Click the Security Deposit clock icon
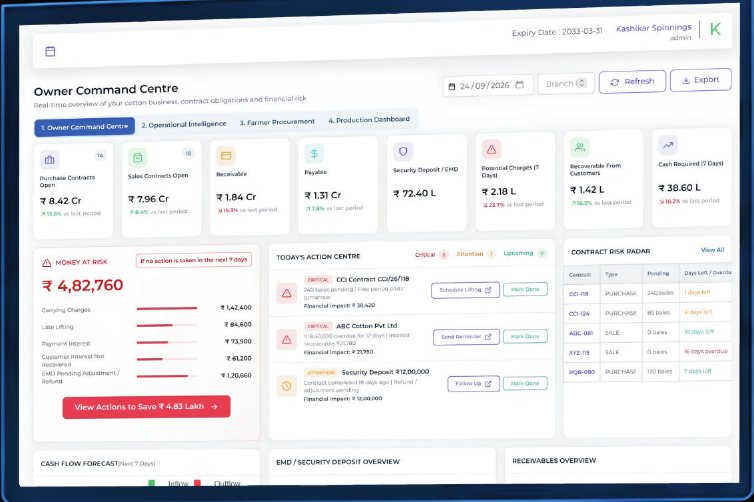Image resolution: width=754 pixels, height=502 pixels. click(287, 386)
